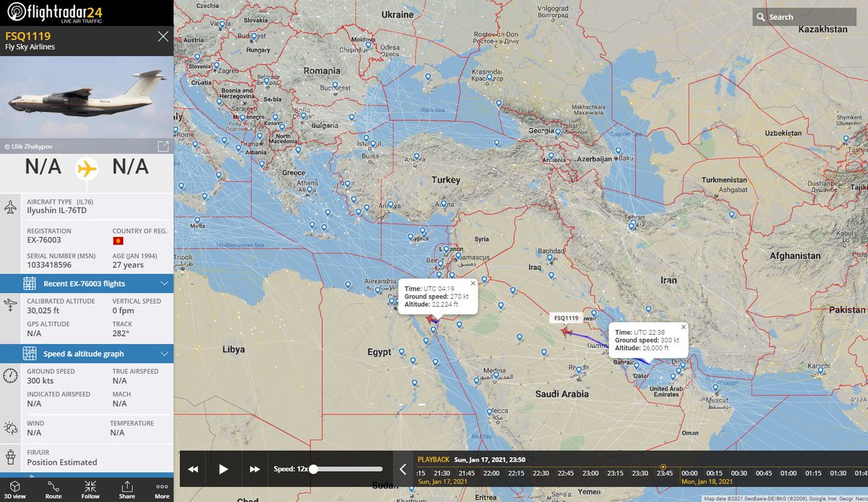Image resolution: width=868 pixels, height=502 pixels.
Task: Select the red aircraft icon near Kuwait
Action: click(566, 331)
